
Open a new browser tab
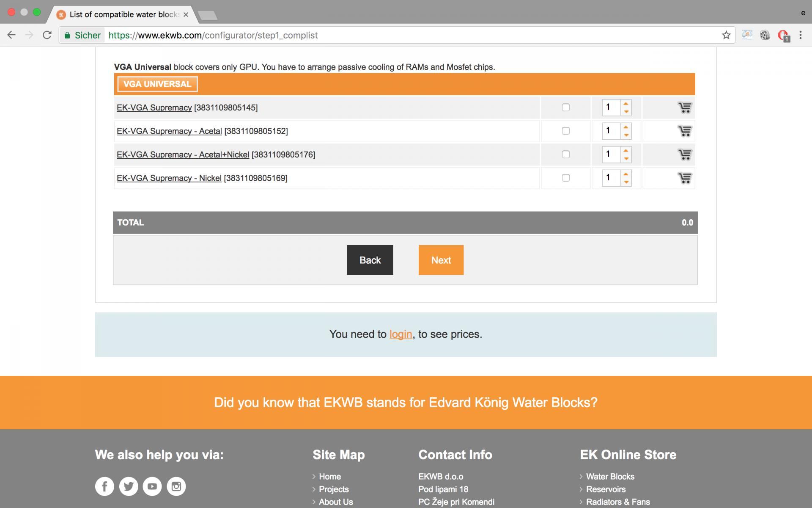207,16
